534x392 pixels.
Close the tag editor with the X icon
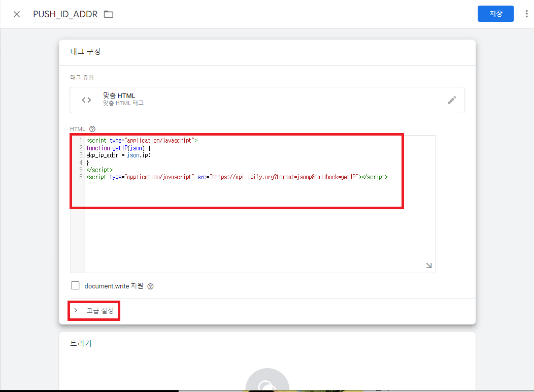[17, 14]
